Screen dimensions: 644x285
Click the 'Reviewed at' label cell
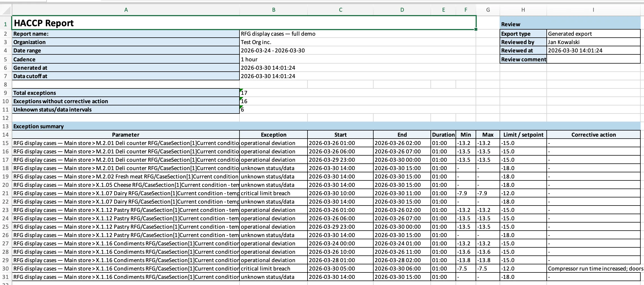coord(523,50)
